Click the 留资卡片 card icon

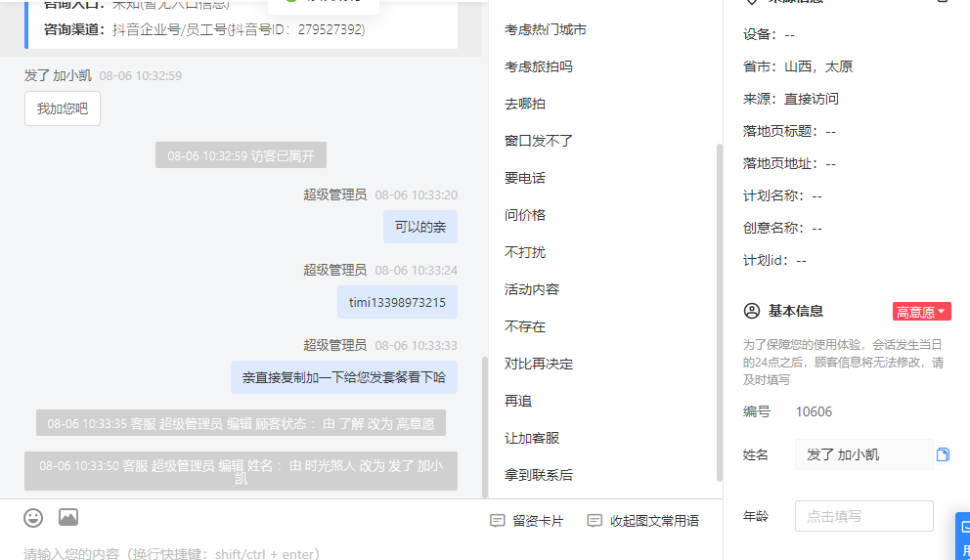498,521
